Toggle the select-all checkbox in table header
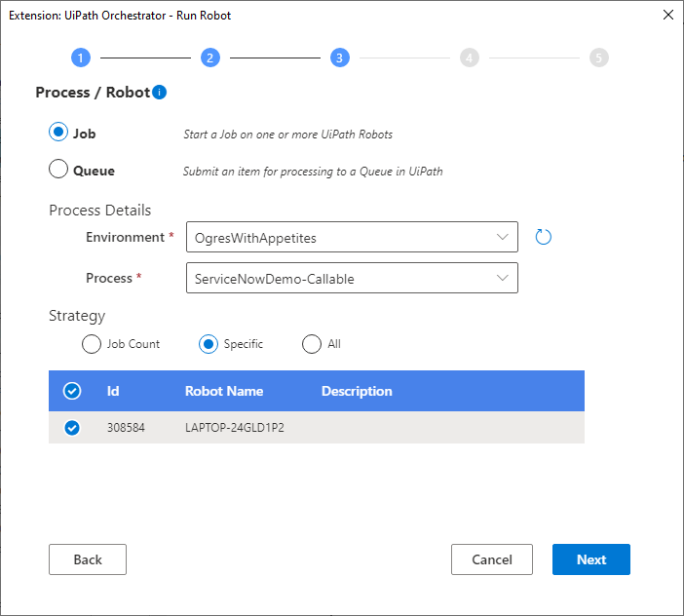684x616 pixels. [72, 391]
